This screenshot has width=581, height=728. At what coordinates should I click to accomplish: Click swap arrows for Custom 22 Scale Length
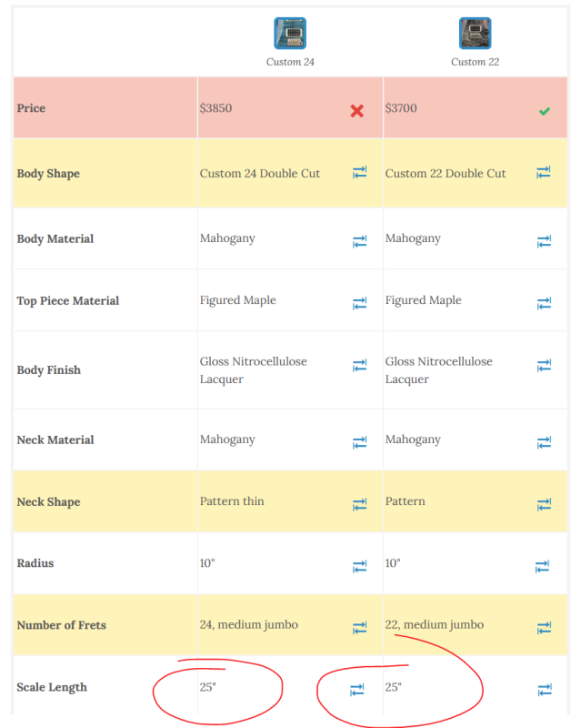(x=545, y=690)
